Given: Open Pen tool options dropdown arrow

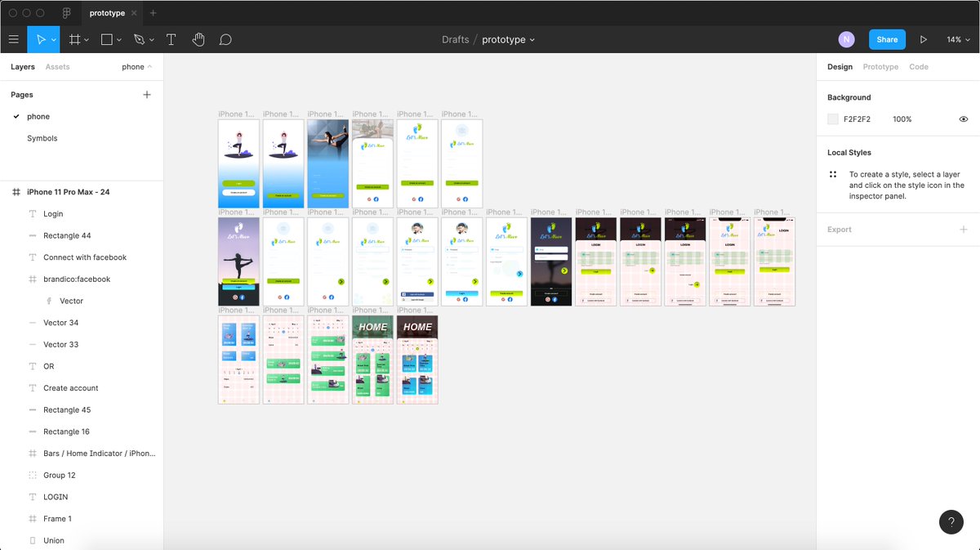Looking at the screenshot, I should point(151,40).
